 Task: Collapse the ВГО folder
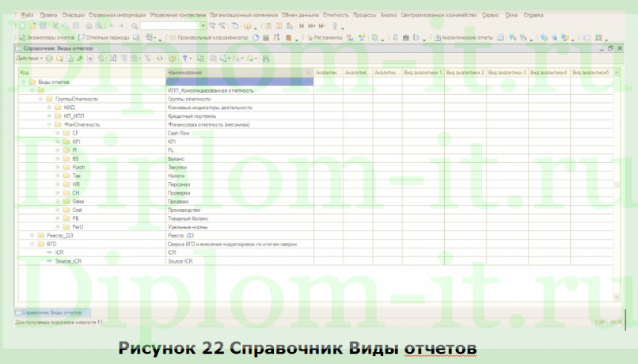(x=32, y=244)
